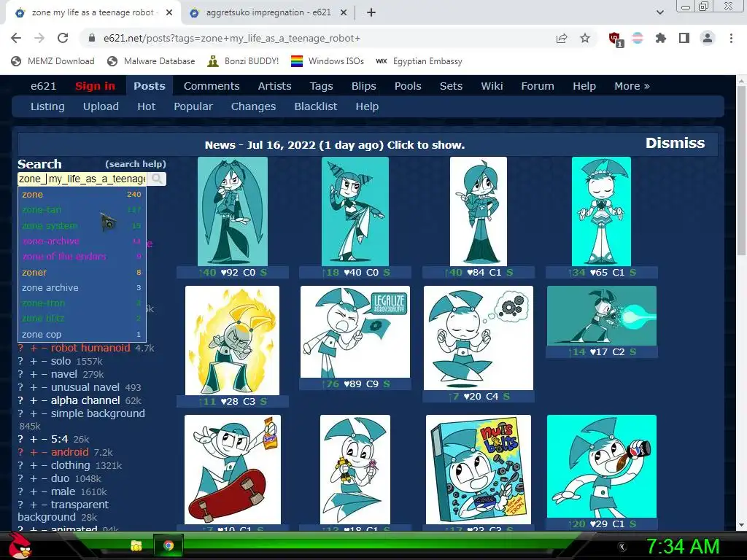Open the tab search chevron

point(659,12)
